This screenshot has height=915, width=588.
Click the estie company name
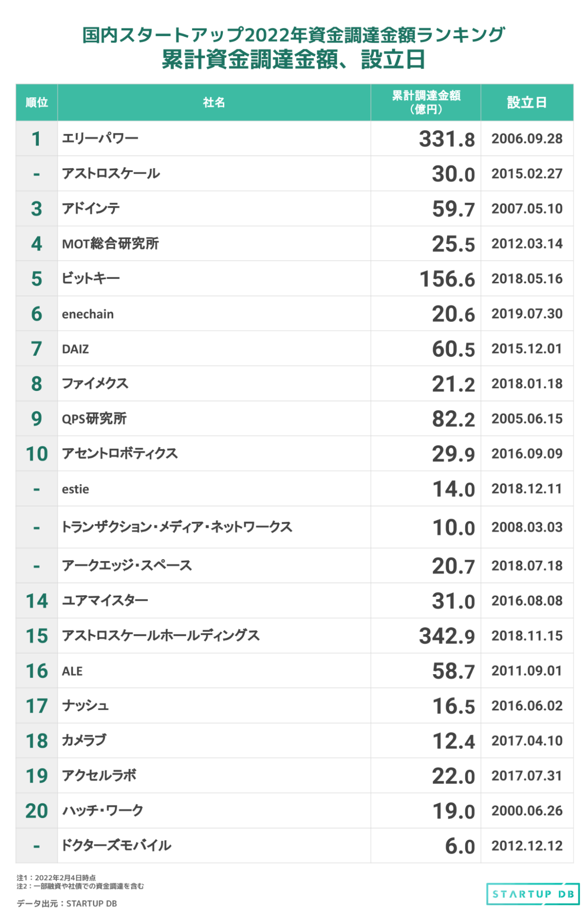tap(76, 489)
